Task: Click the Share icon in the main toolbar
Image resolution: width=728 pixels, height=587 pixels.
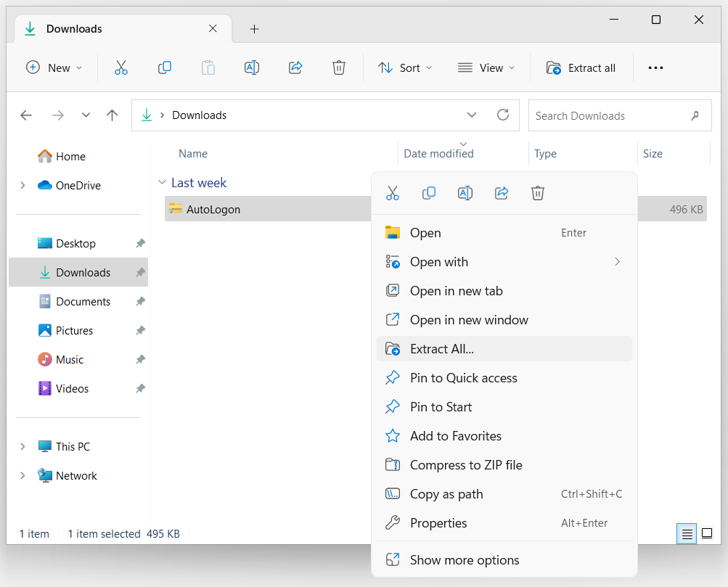Action: point(295,67)
